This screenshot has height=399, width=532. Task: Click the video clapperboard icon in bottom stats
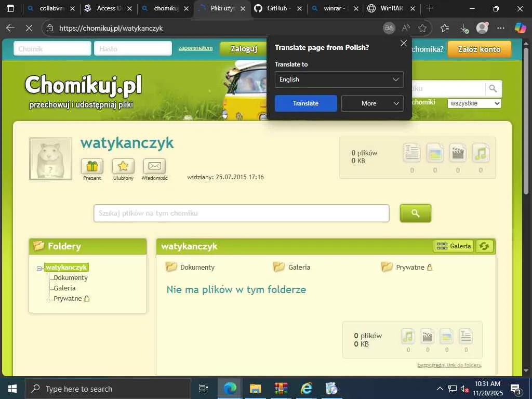pyautogui.click(x=428, y=336)
